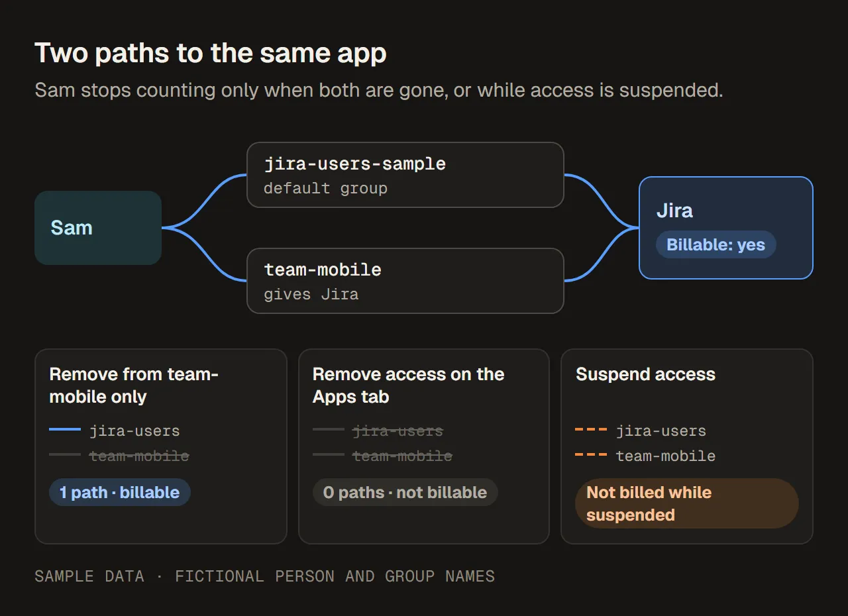Image resolution: width=848 pixels, height=616 pixels.
Task: Click team-mobile with the dashed orange line
Action: click(x=666, y=456)
